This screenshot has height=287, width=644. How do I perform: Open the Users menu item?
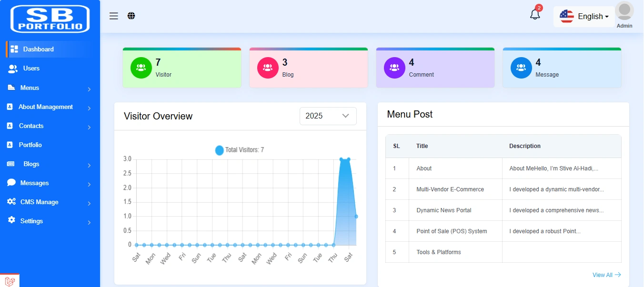tap(31, 69)
